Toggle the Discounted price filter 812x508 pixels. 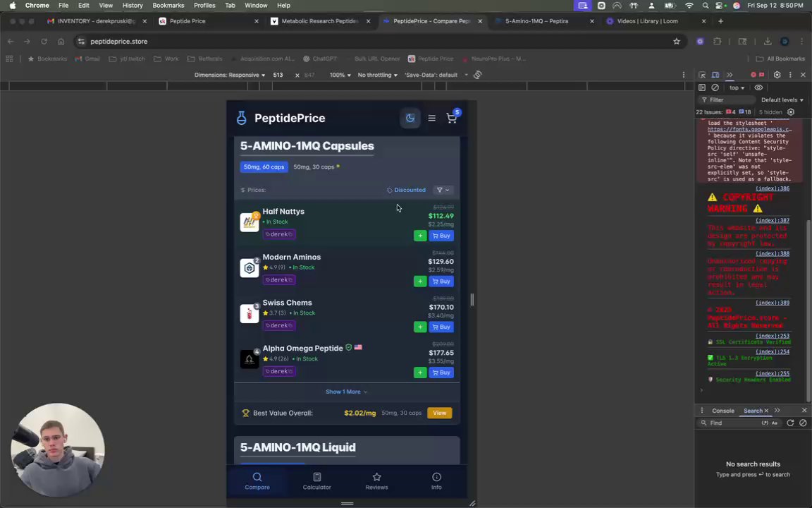pyautogui.click(x=407, y=190)
